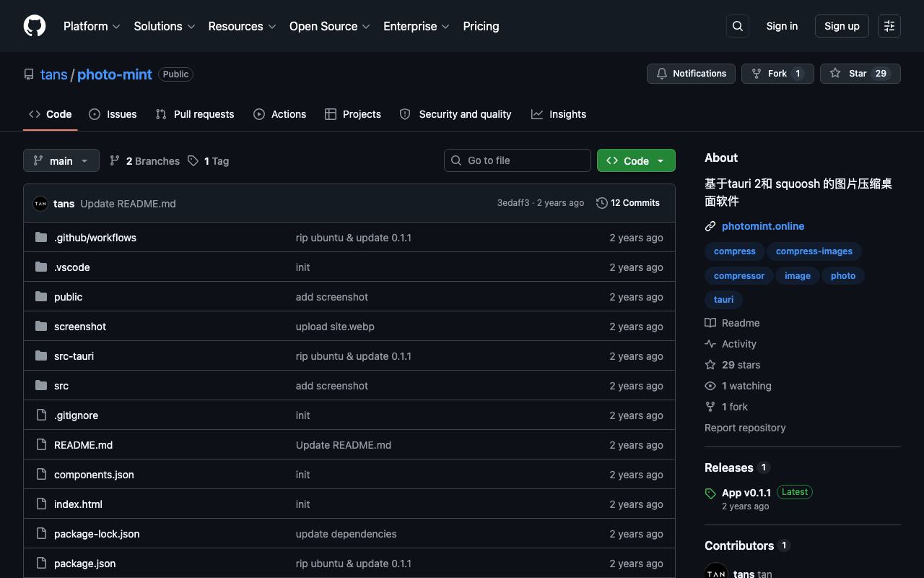This screenshot has height=578, width=924.
Task: Open the appearance settings icon button
Action: pyautogui.click(x=889, y=26)
